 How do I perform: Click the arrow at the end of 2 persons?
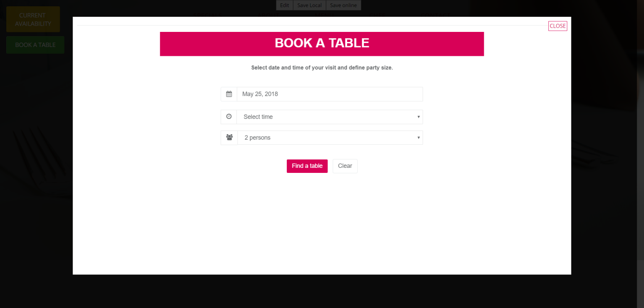pyautogui.click(x=418, y=138)
